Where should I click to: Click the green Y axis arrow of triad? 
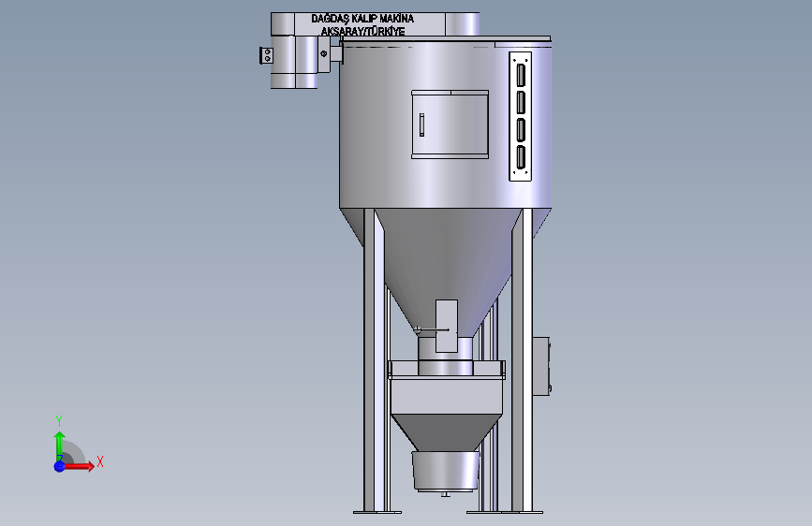pos(60,446)
